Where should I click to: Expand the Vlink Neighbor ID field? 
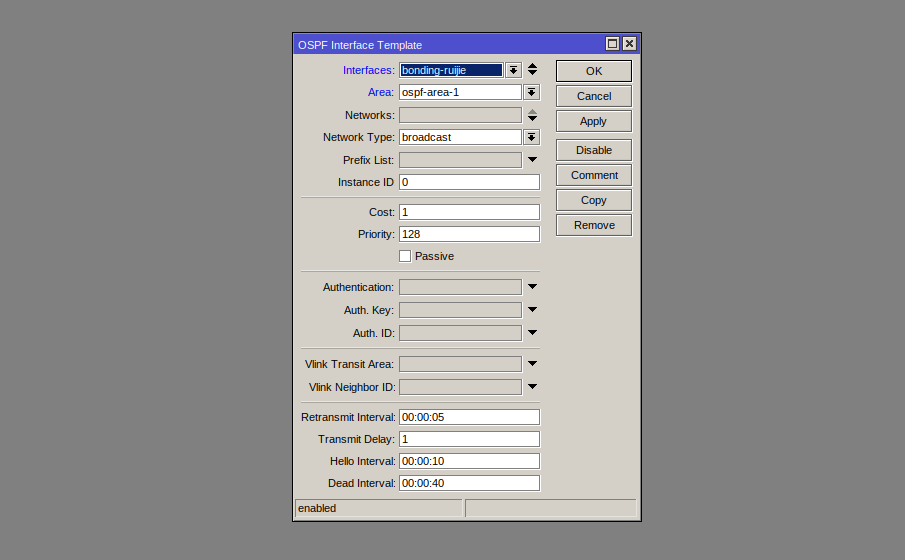[532, 387]
